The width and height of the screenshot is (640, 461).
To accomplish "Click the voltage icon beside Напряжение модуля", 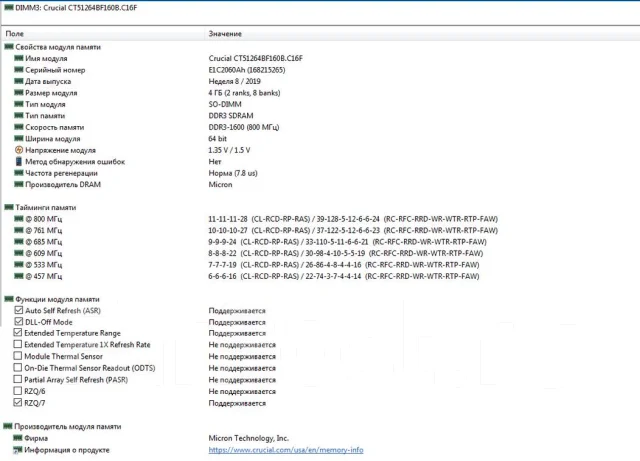I will (19, 150).
